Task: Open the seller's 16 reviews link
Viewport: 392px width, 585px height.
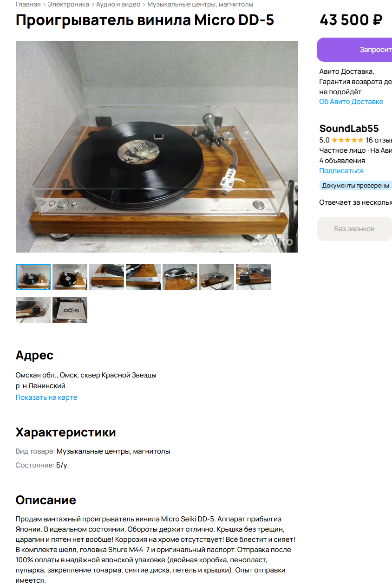Action: tap(379, 140)
